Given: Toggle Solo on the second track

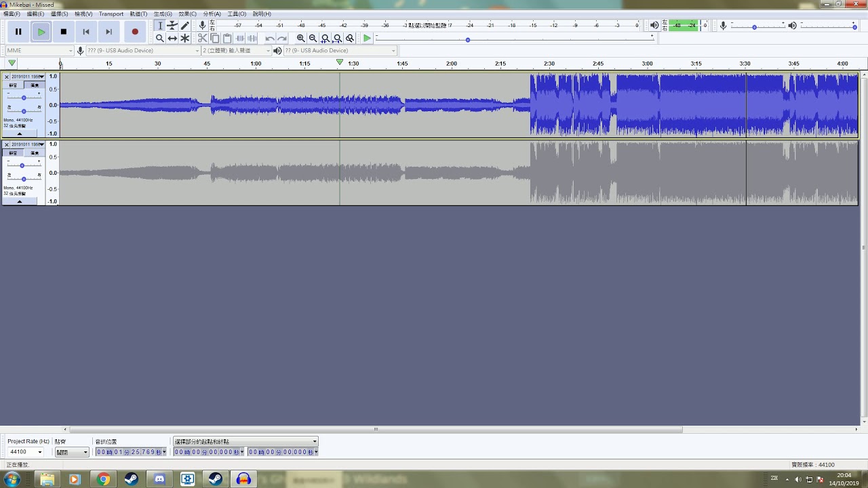Looking at the screenshot, I should [34, 153].
